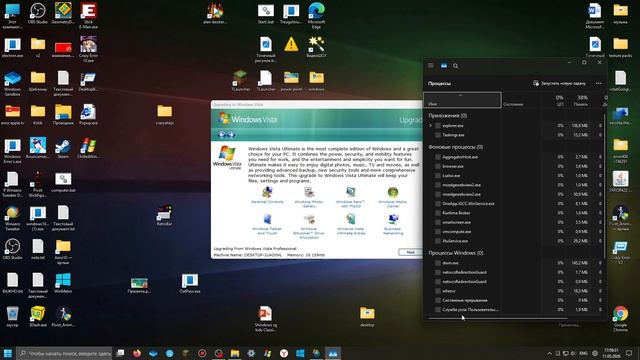Select the AggregatorHost.exe process

pos(513,157)
